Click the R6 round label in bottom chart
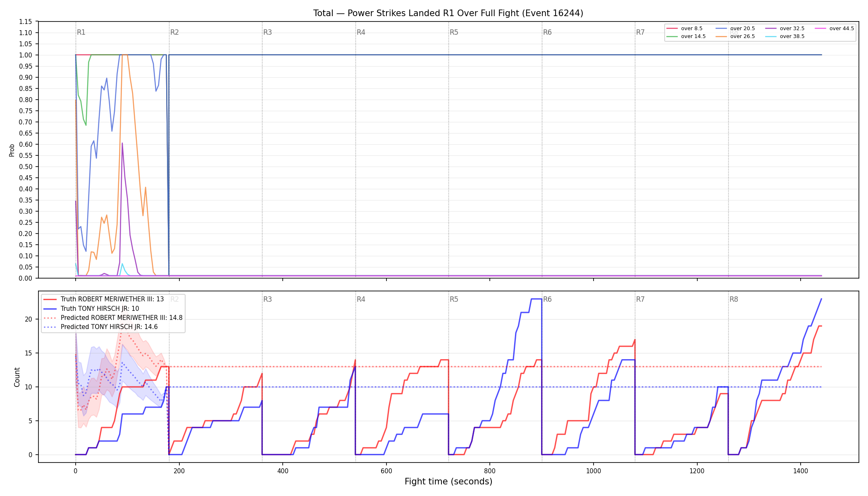868x496 pixels. coord(547,299)
